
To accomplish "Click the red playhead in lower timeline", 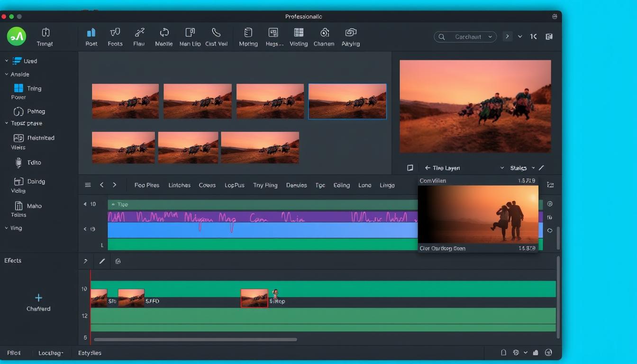I will click(x=91, y=307).
